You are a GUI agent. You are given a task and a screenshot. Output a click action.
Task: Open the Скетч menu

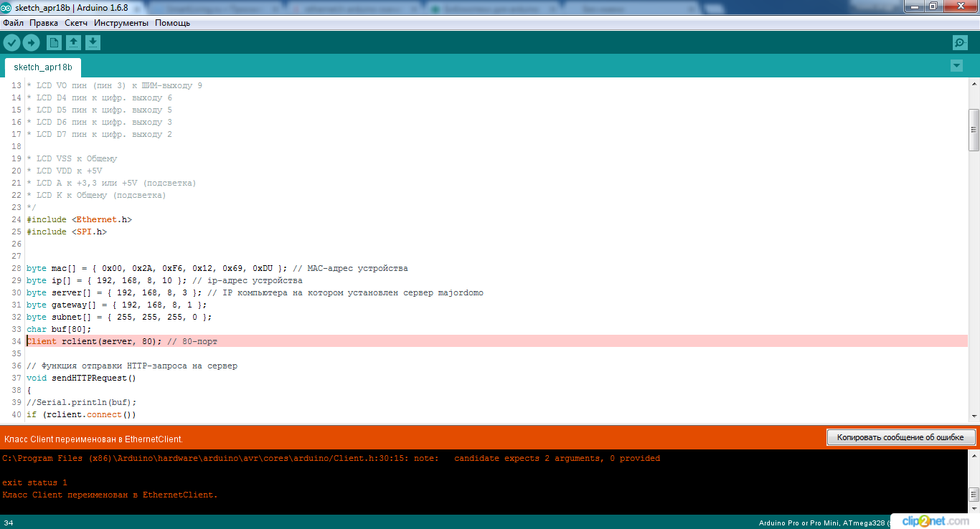coord(76,23)
